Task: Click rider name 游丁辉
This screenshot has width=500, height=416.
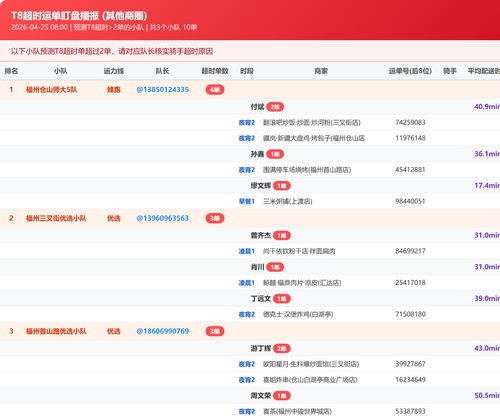Action: (261, 349)
